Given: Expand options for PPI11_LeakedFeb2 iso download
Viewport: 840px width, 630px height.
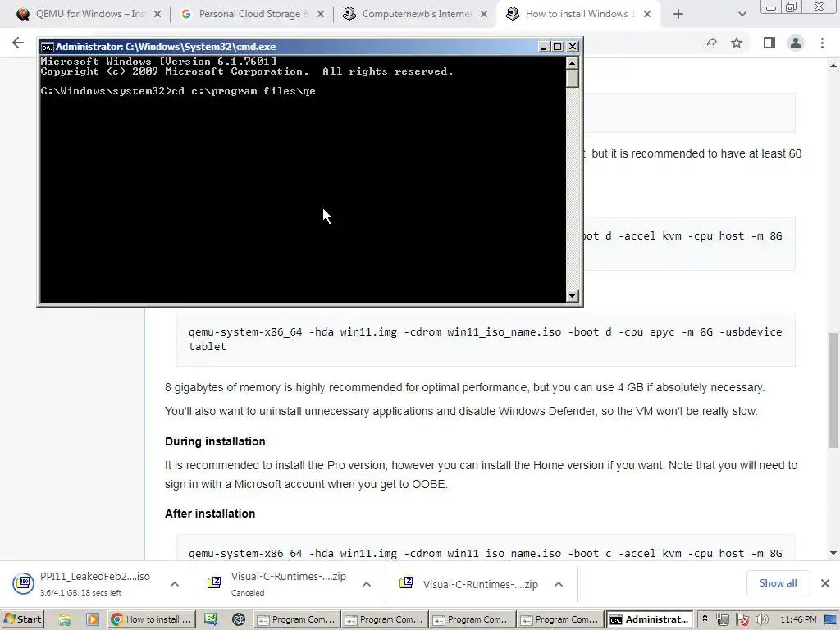Looking at the screenshot, I should pyautogui.click(x=175, y=584).
